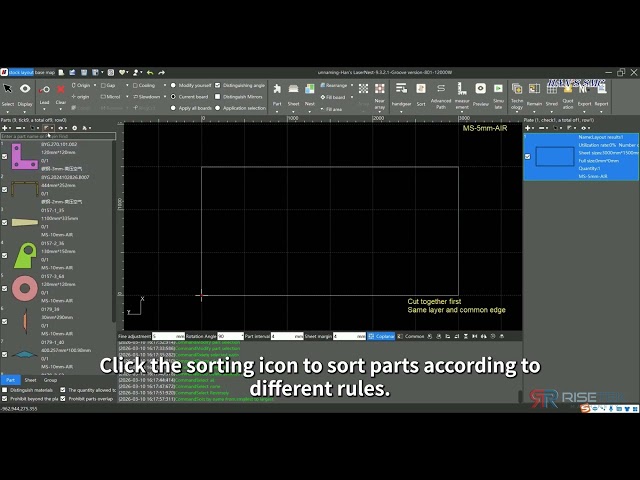Click the redo arrow in title bar
The image size is (640, 480).
click(x=162, y=73)
